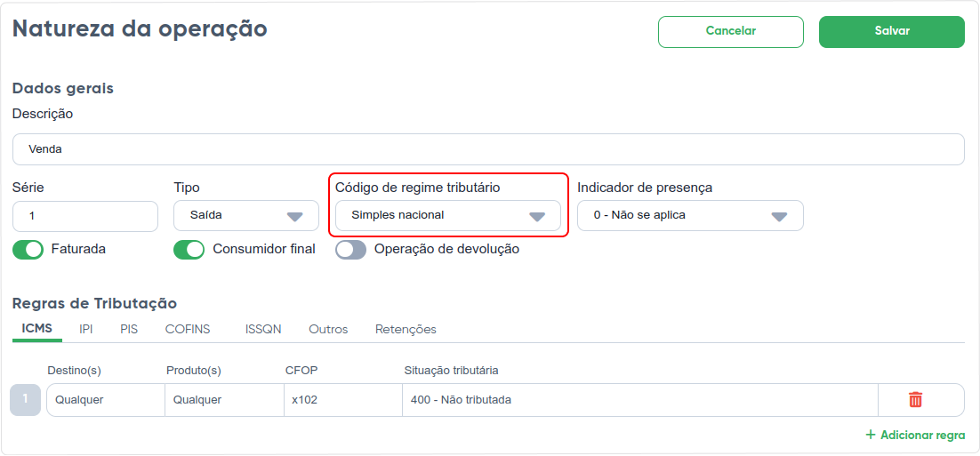This screenshot has width=980, height=456.
Task: Open the Outros tab
Action: point(328,329)
